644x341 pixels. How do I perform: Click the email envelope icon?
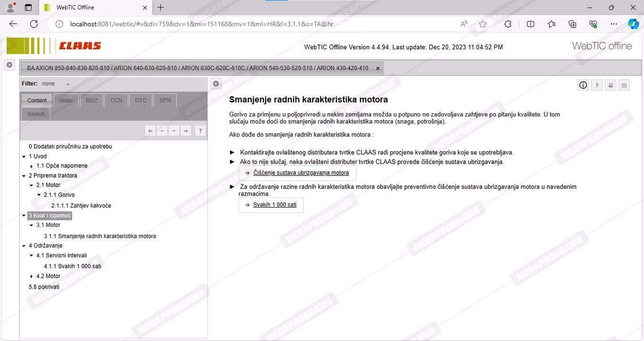coord(624,85)
